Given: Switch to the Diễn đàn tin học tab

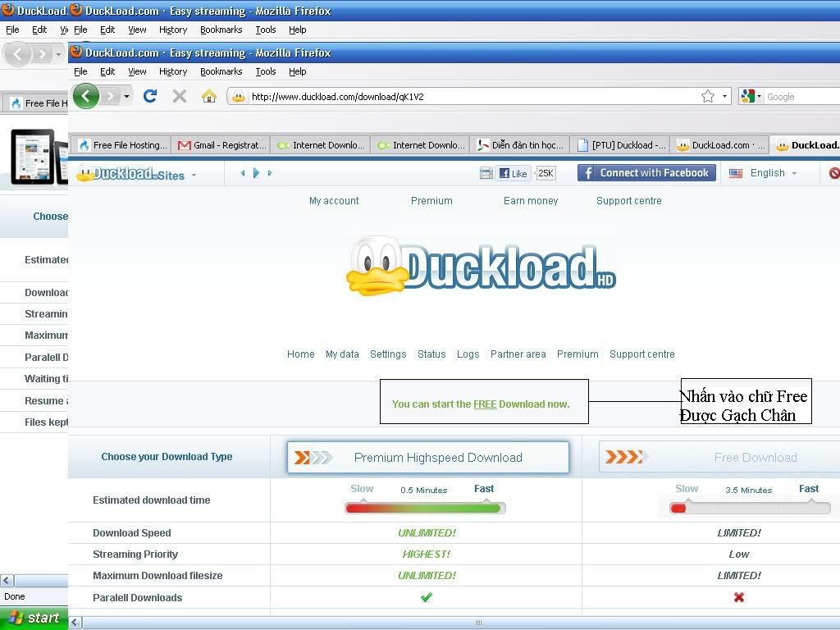Looking at the screenshot, I should pyautogui.click(x=519, y=144).
